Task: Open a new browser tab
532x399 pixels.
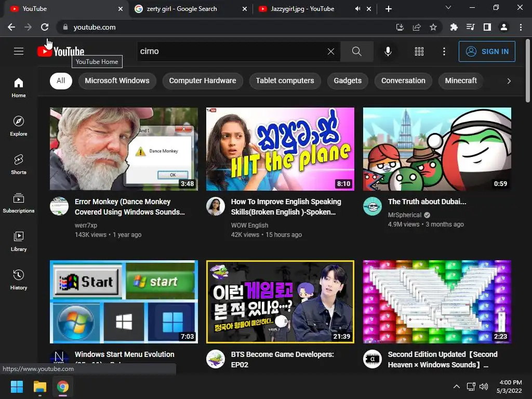Action: pos(389,9)
